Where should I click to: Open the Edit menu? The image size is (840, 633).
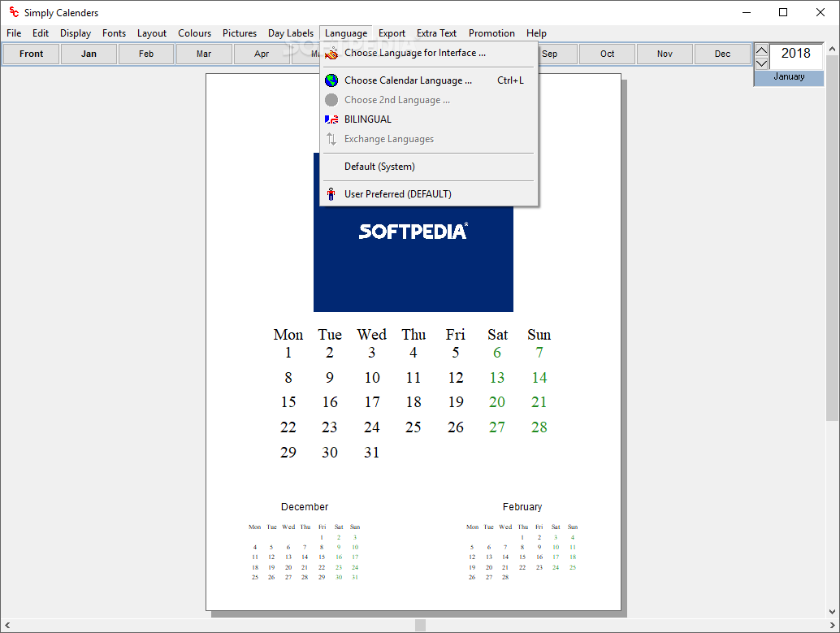[40, 33]
